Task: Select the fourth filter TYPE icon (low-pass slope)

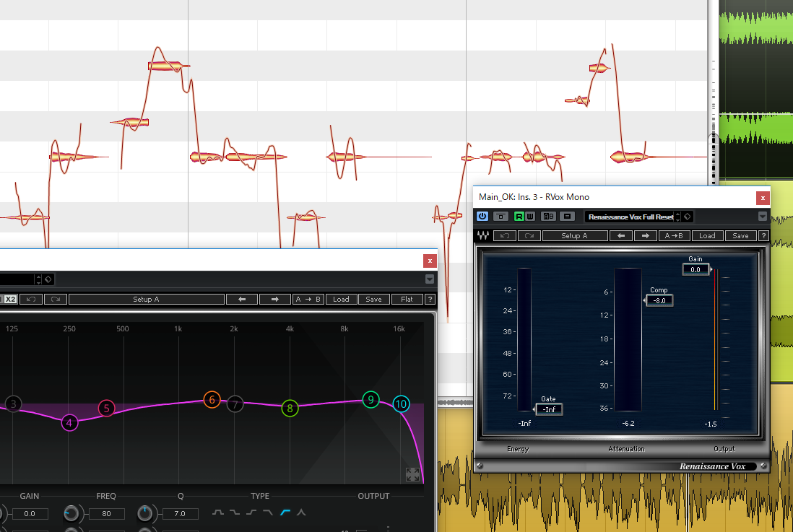Action: pos(268,513)
